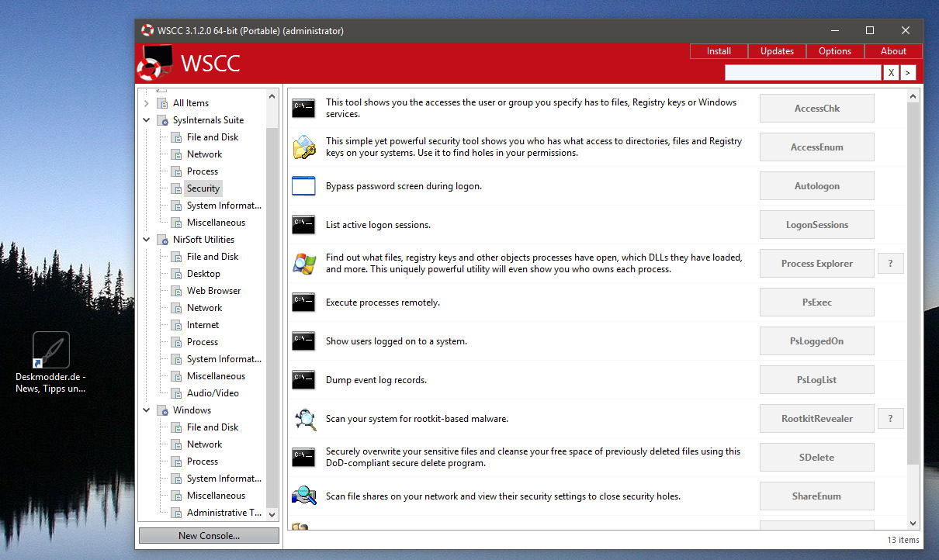Open the Deskmodder.de desktop shortcut icon

51,350
